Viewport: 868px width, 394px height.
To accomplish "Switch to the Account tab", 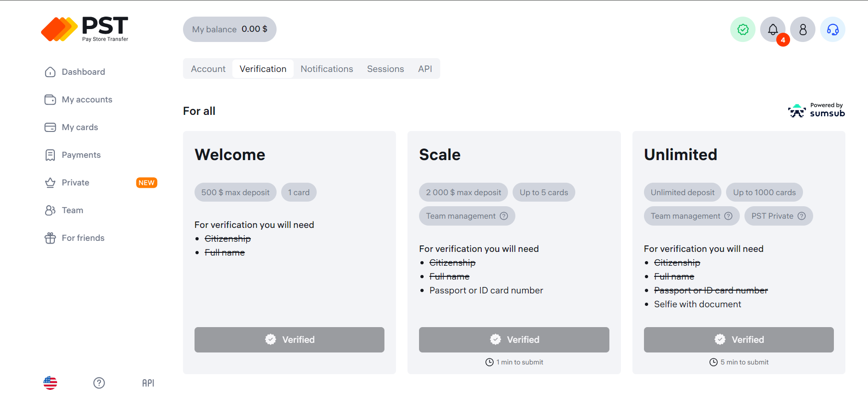I will pyautogui.click(x=208, y=69).
